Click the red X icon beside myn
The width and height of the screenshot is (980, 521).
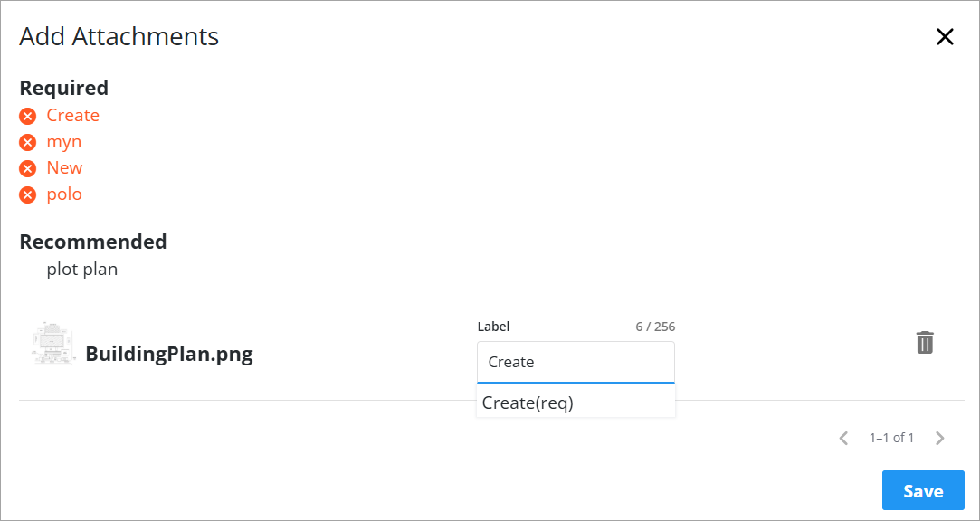pyautogui.click(x=28, y=142)
